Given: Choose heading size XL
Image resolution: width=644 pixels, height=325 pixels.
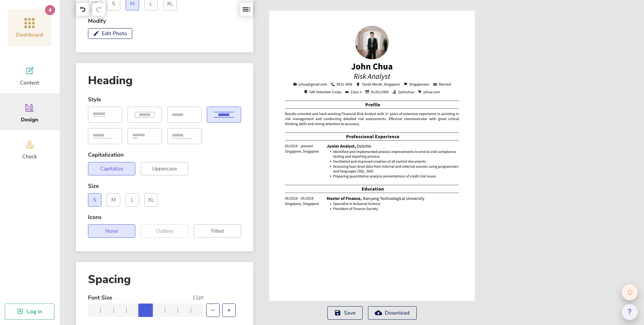Looking at the screenshot, I should point(151,200).
